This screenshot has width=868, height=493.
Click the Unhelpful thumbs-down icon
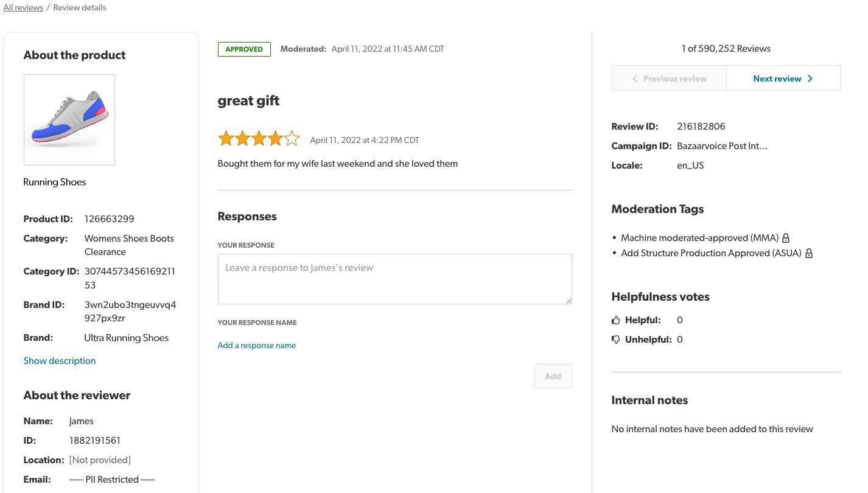615,339
